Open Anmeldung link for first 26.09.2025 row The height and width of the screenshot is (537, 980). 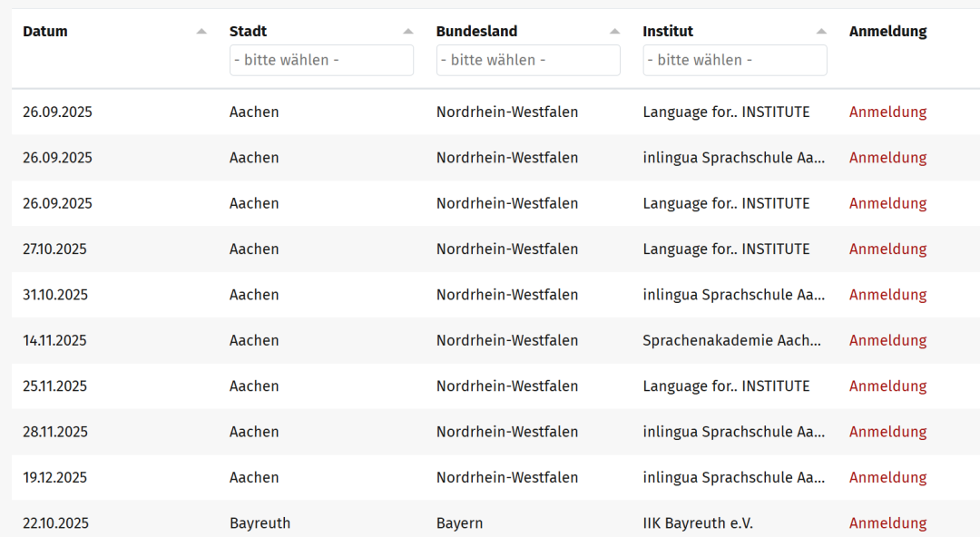click(x=887, y=112)
